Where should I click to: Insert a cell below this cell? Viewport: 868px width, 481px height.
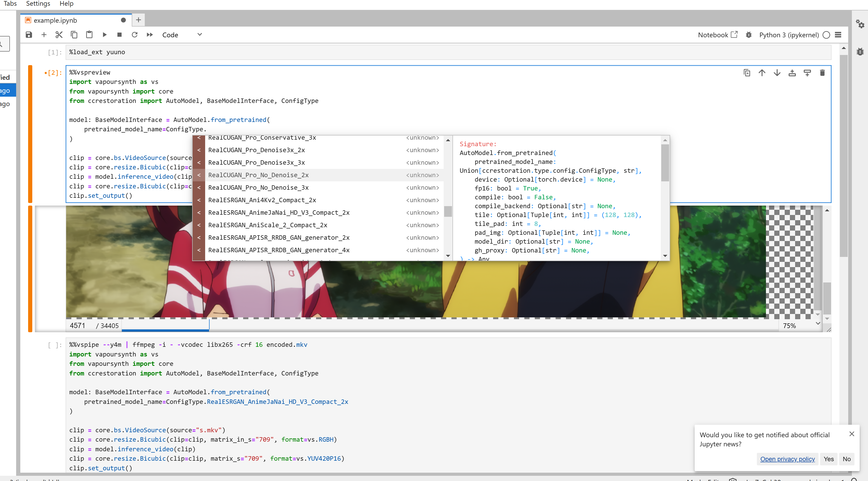807,73
